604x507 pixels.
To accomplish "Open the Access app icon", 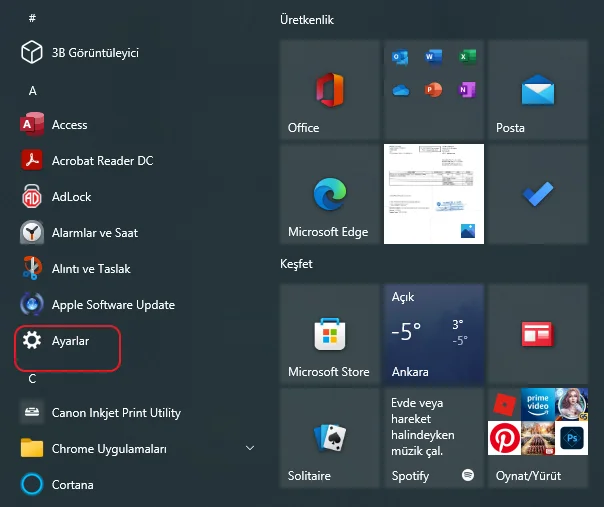I will (33, 125).
